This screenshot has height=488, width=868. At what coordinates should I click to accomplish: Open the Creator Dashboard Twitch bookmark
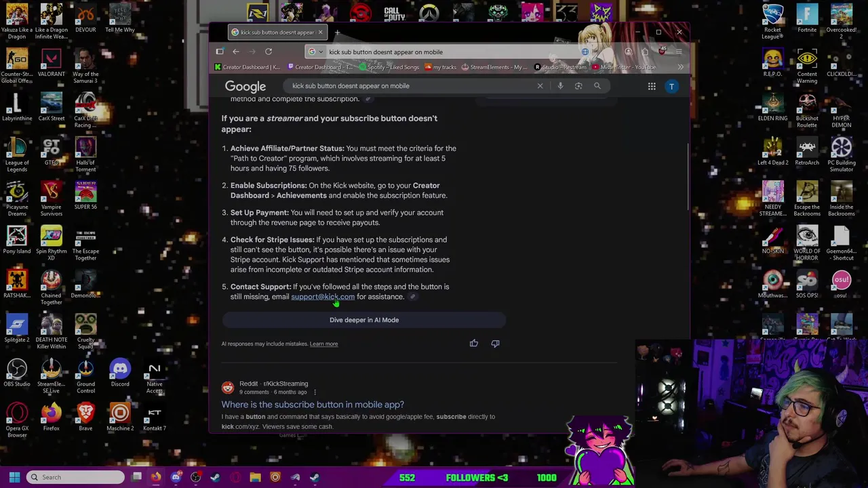point(320,67)
